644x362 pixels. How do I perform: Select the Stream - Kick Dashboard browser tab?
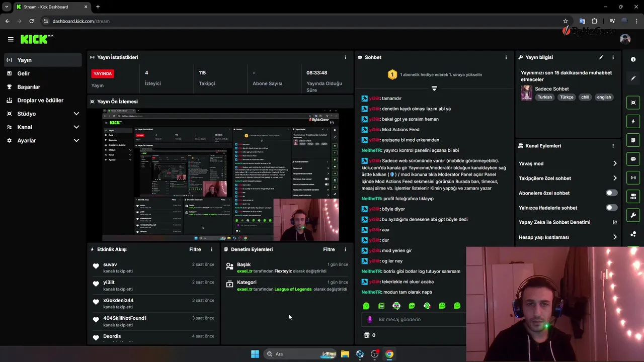coord(52,7)
